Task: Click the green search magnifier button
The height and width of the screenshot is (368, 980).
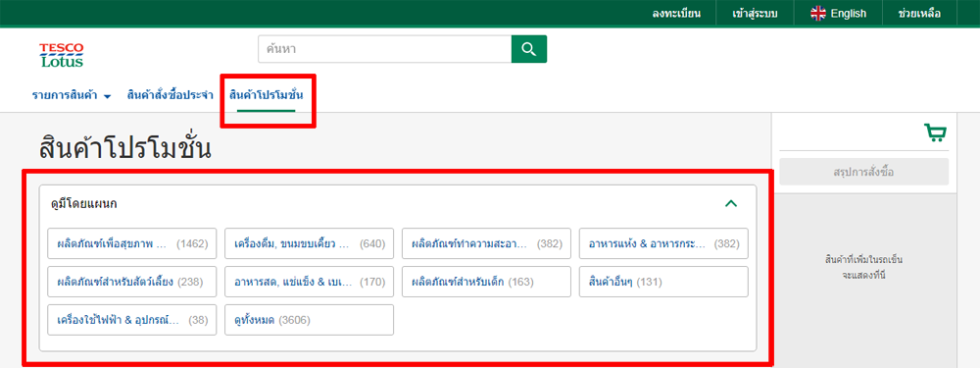Action: pos(529,49)
